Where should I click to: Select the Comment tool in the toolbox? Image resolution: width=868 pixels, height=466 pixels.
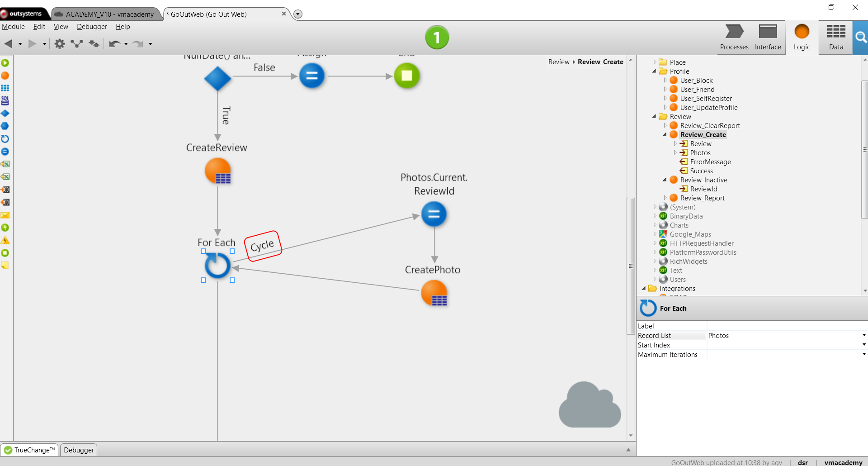5,266
